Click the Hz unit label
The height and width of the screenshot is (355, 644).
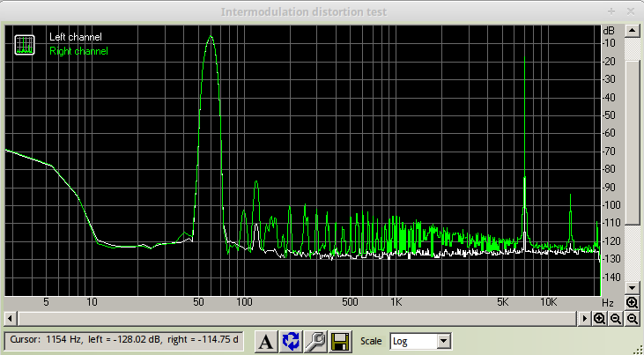[608, 303]
